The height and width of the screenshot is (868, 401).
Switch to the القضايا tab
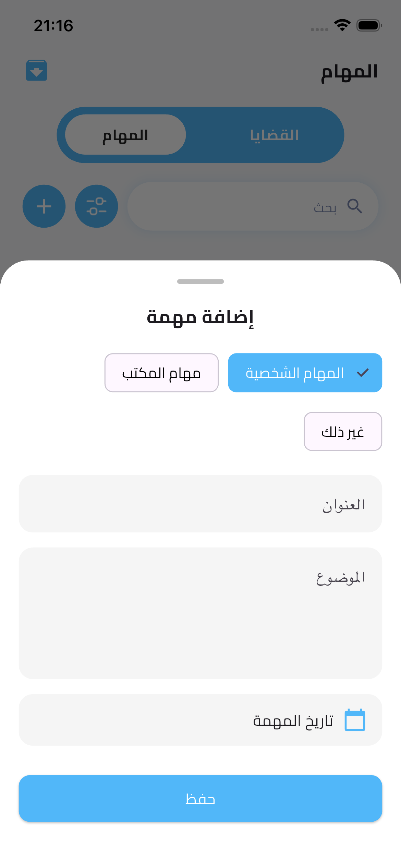pyautogui.click(x=274, y=135)
